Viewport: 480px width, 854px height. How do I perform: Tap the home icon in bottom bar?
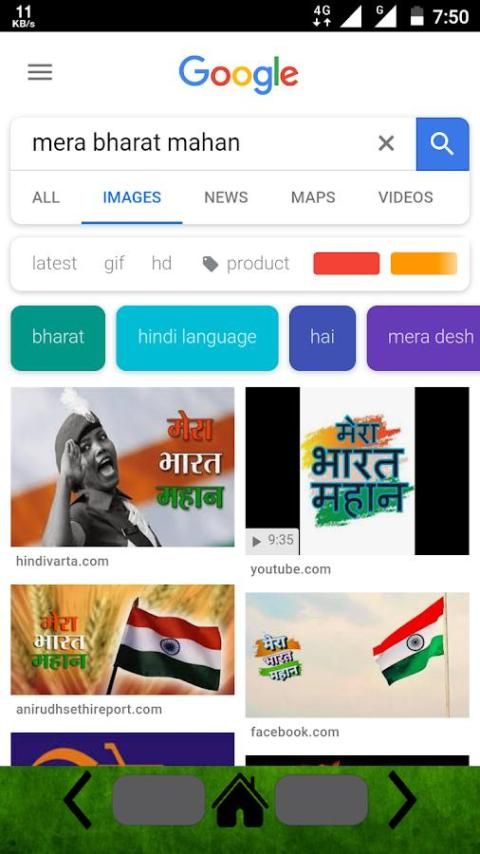240,800
